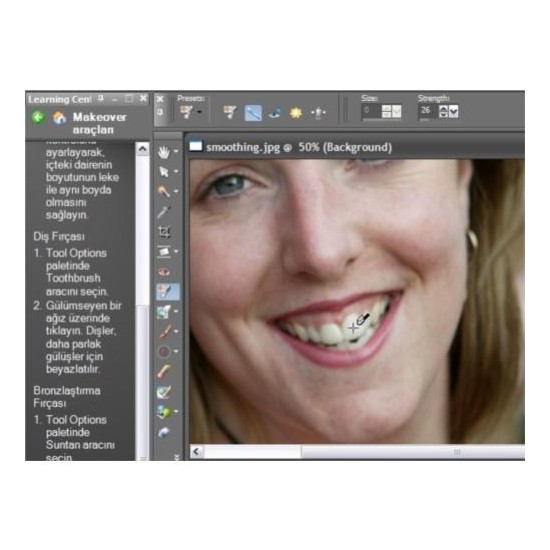The image size is (550, 550).
Task: Select the Crop tool
Action: point(164,232)
